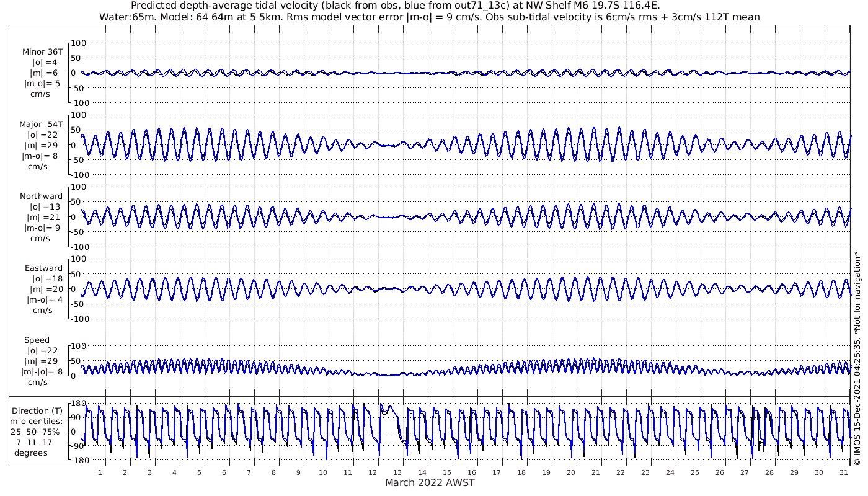Screen dimensions: 868x496
Task: Click day '5' on the date axis
Action: [199, 472]
